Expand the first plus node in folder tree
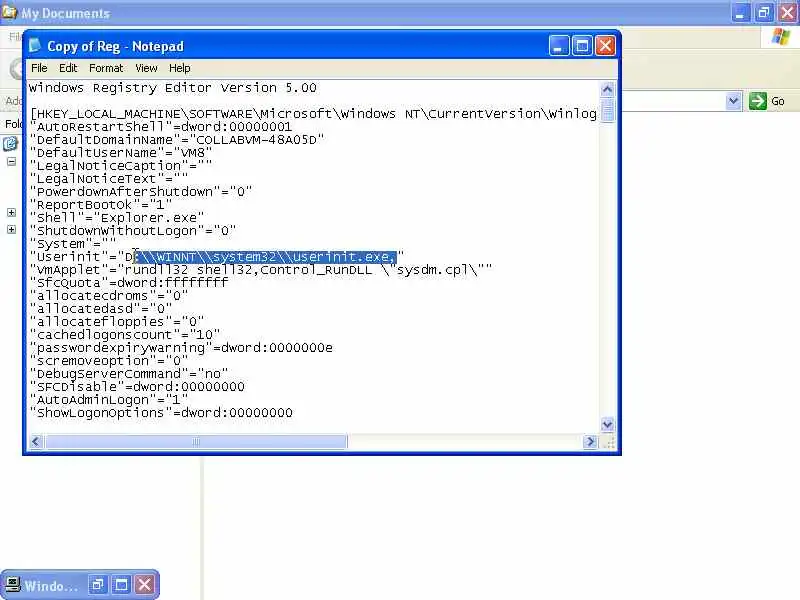800x600 pixels. click(x=11, y=212)
